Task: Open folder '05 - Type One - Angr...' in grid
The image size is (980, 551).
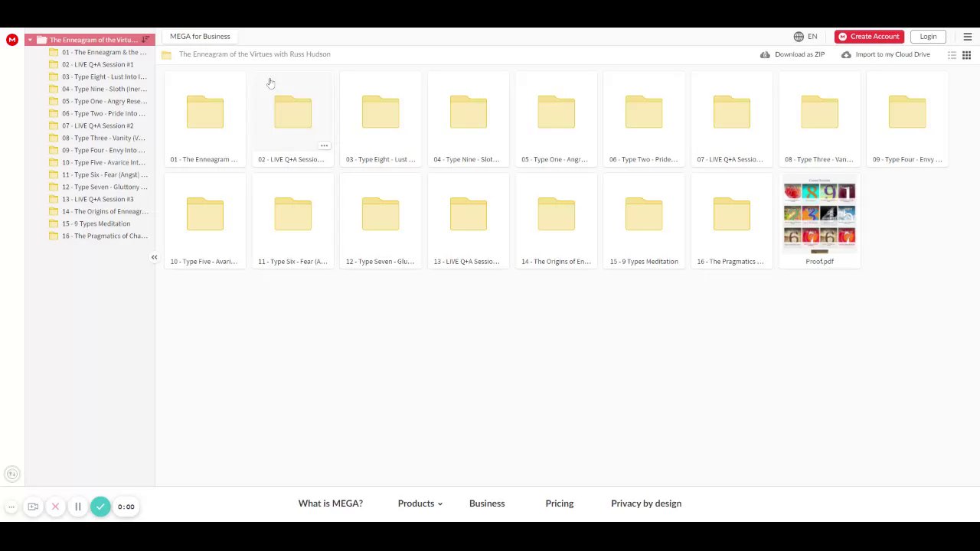Action: (556, 119)
